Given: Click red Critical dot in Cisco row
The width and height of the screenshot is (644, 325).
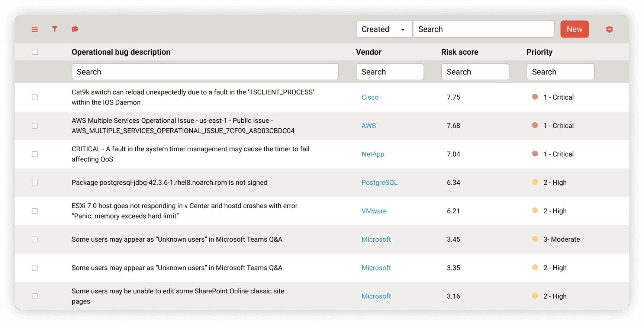Looking at the screenshot, I should point(535,97).
